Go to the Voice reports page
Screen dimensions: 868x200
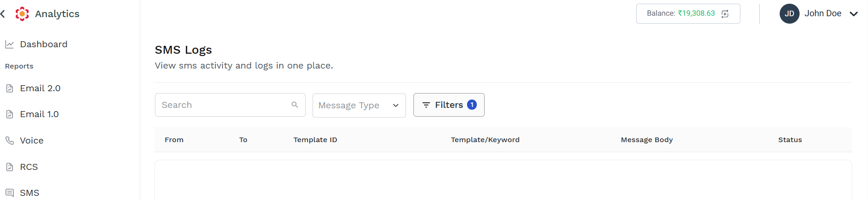click(31, 141)
